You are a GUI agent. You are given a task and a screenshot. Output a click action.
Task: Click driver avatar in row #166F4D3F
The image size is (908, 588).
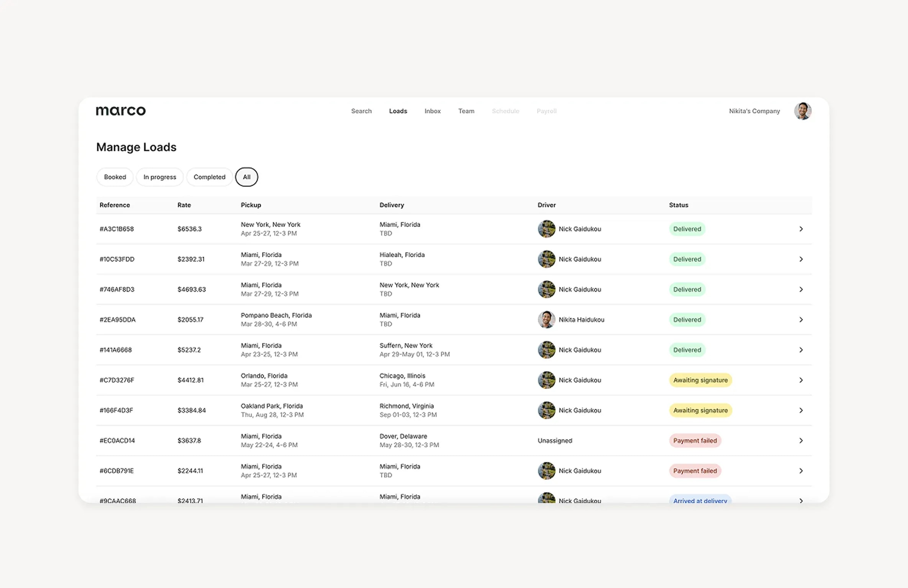[546, 410]
